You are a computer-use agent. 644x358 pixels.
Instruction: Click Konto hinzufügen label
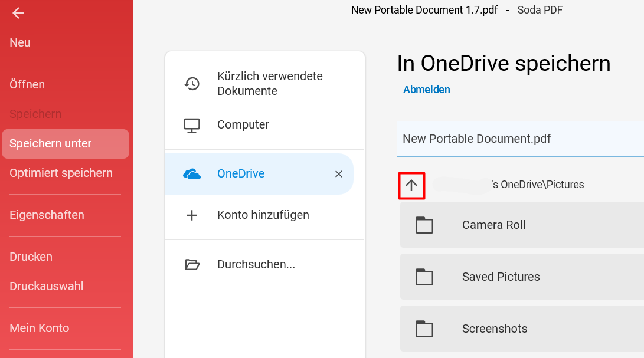click(x=263, y=215)
